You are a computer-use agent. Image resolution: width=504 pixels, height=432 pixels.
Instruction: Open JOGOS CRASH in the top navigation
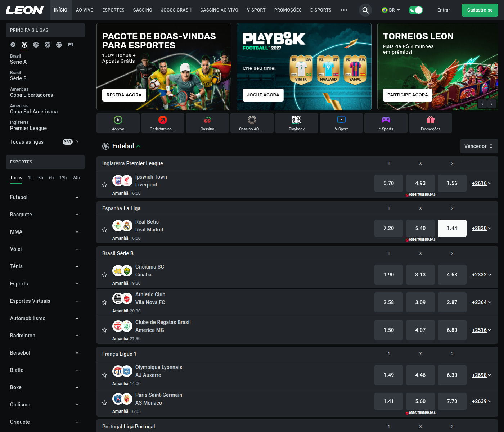click(176, 10)
